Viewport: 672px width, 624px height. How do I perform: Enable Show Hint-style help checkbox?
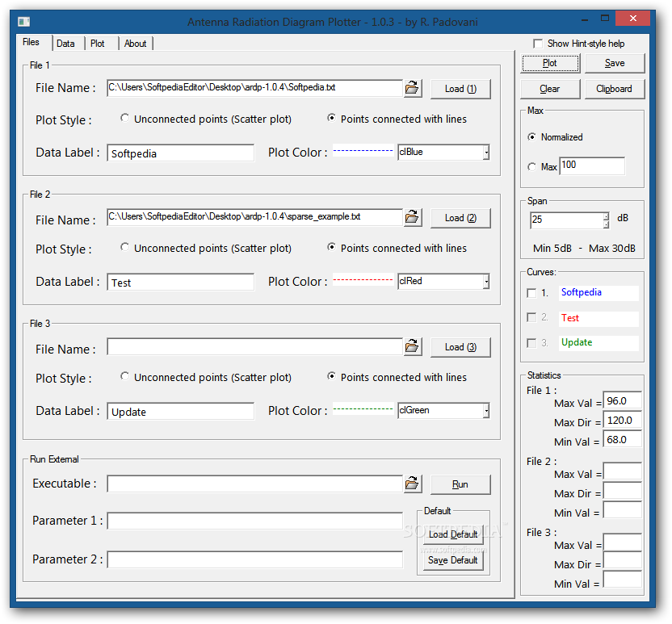[x=537, y=44]
